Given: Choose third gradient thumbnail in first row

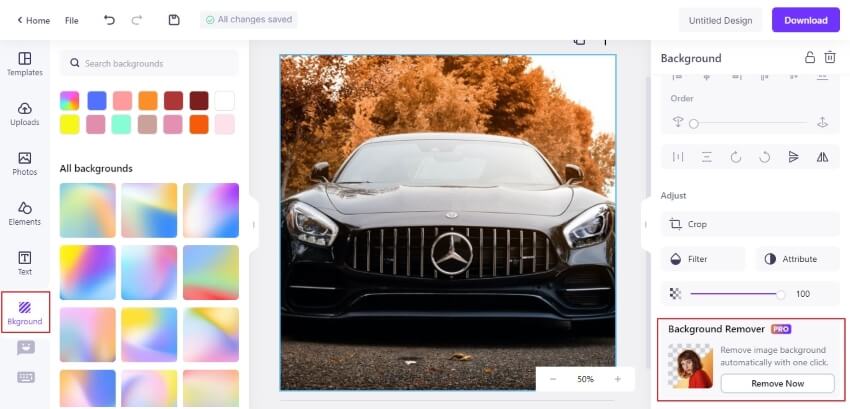Looking at the screenshot, I should click(211, 210).
